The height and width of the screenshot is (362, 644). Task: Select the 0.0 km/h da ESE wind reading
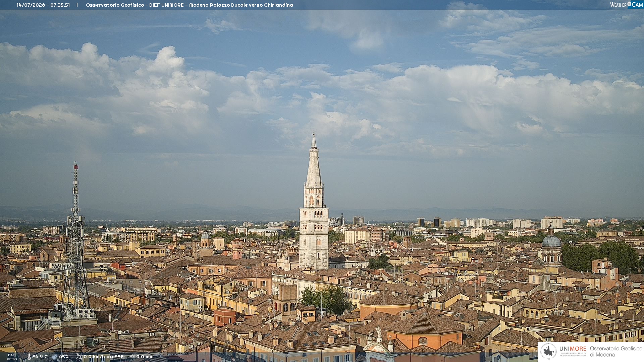104,357
